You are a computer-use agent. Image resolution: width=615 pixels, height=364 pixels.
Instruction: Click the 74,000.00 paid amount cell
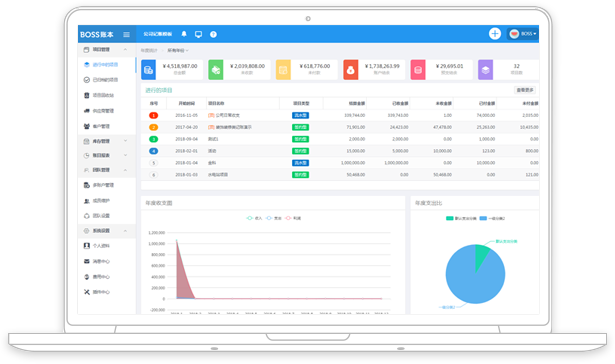(x=486, y=115)
